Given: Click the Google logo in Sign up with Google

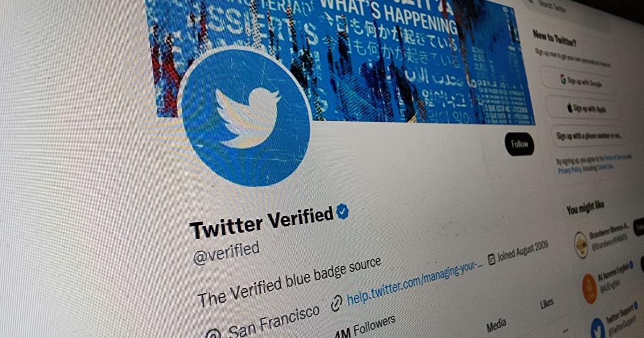Looking at the screenshot, I should point(563,79).
